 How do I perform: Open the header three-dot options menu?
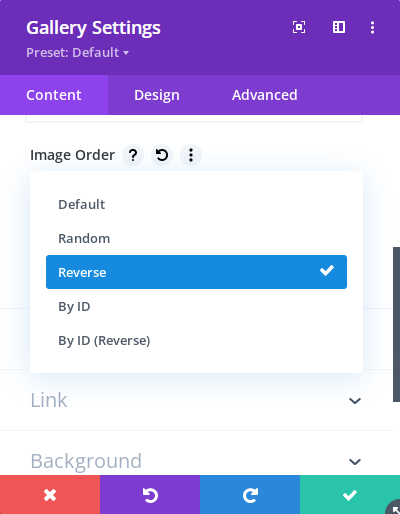[x=372, y=27]
